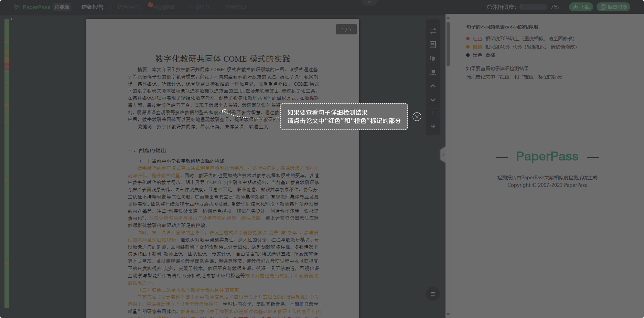Click the Copyright 2007-2023 PaperPass text

tap(547, 185)
